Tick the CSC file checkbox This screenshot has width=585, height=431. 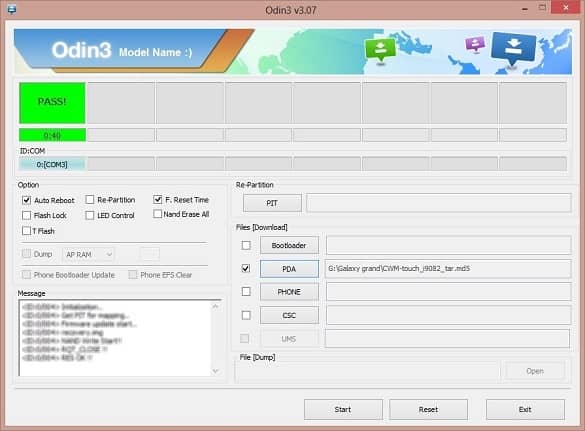tap(246, 315)
